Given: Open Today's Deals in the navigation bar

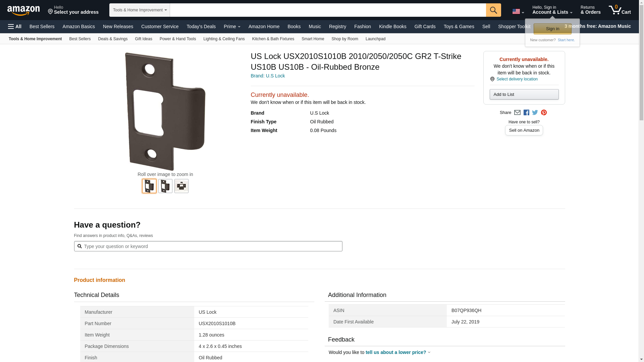Looking at the screenshot, I should (x=201, y=26).
